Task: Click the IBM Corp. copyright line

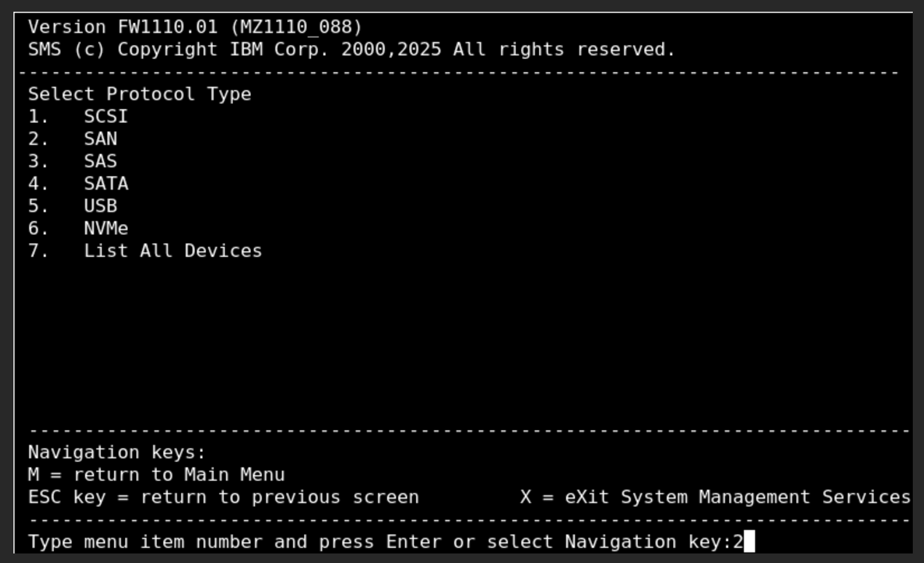Action: [352, 49]
